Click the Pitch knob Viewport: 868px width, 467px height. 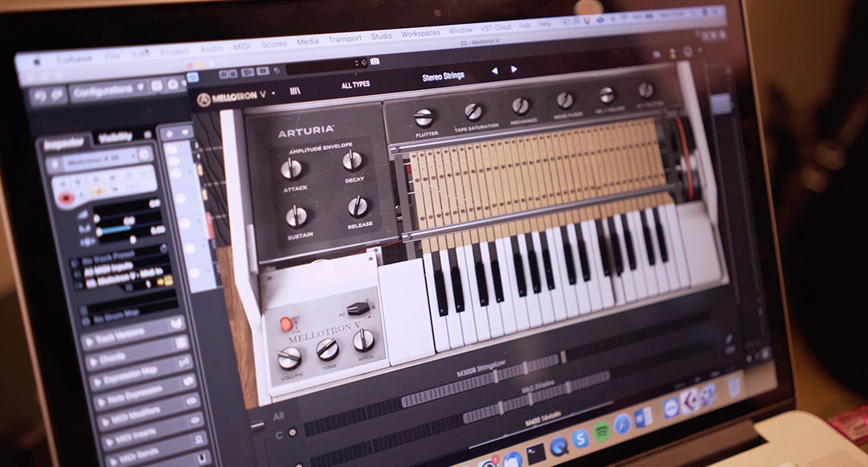coord(364,340)
